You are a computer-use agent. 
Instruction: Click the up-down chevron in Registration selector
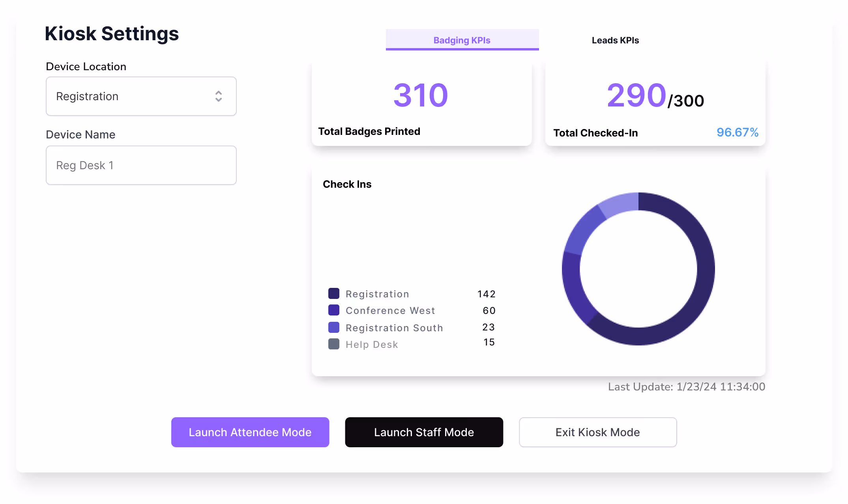tap(218, 96)
